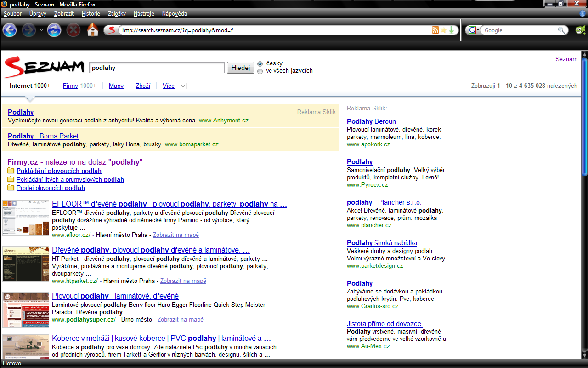
Task: Open the 'EFLOOR™ dřevěné podlahy' result title
Action: point(170,204)
